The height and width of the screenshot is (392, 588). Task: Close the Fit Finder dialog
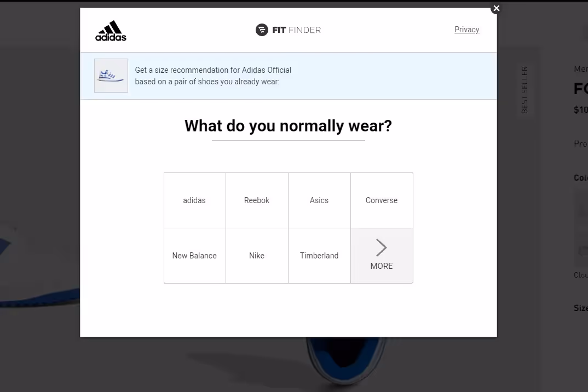[496, 8]
